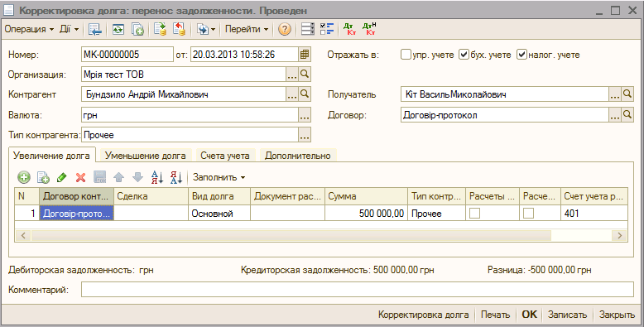Open Организация with the magnifier icon

305,75
